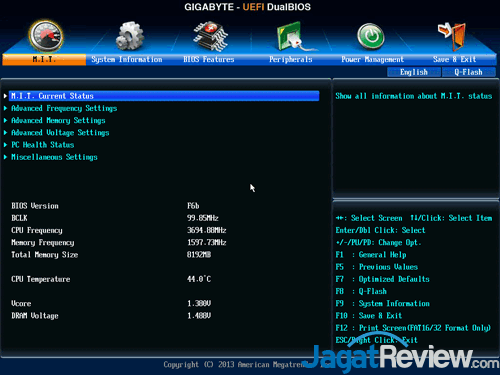Click the 99.85MHz BCLK value
Image resolution: width=500 pixels, height=375 pixels.
[x=203, y=218]
